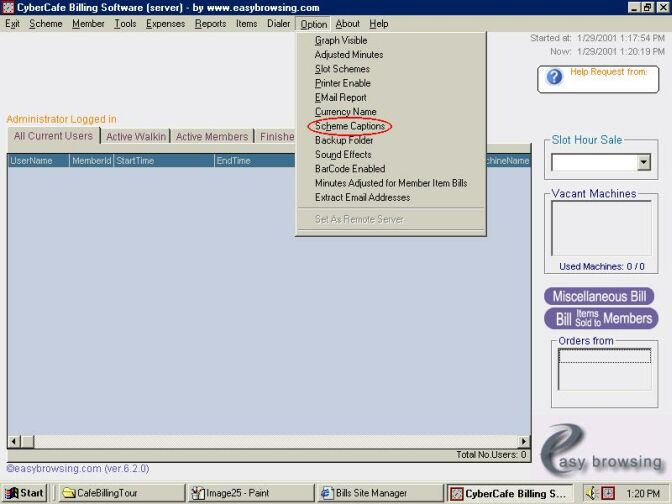Click the Miscellaneous Bill button

point(599,297)
